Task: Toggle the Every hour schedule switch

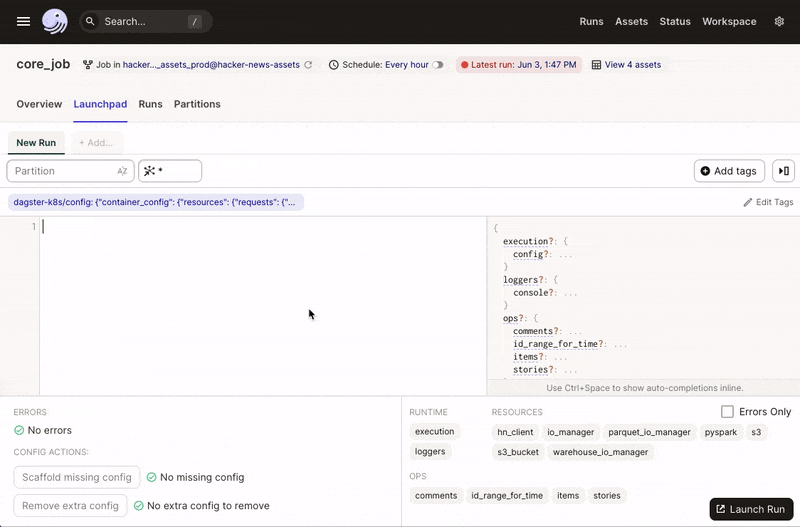Action: coord(438,65)
